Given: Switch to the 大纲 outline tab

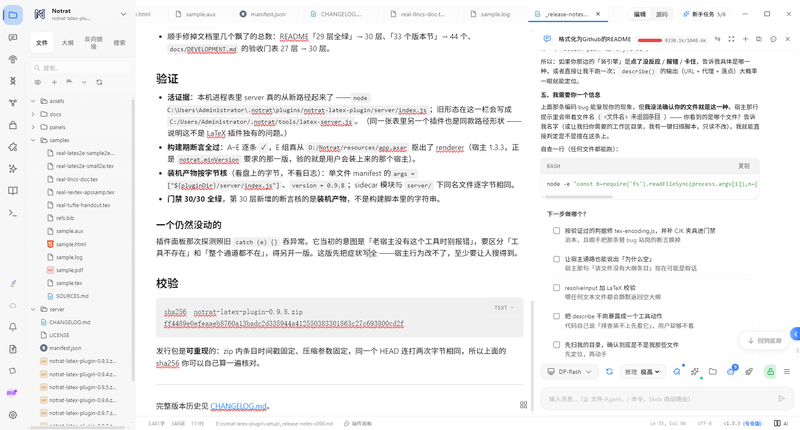Looking at the screenshot, I should tap(67, 43).
